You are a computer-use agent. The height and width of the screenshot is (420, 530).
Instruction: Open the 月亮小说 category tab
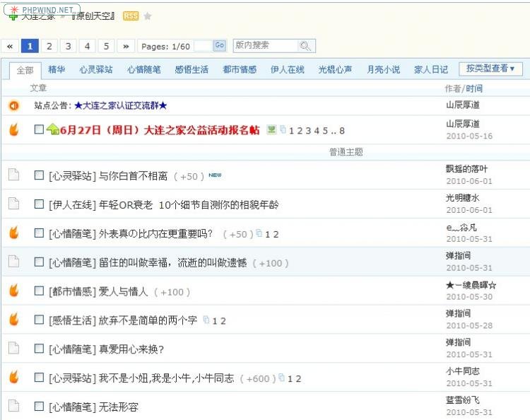383,69
